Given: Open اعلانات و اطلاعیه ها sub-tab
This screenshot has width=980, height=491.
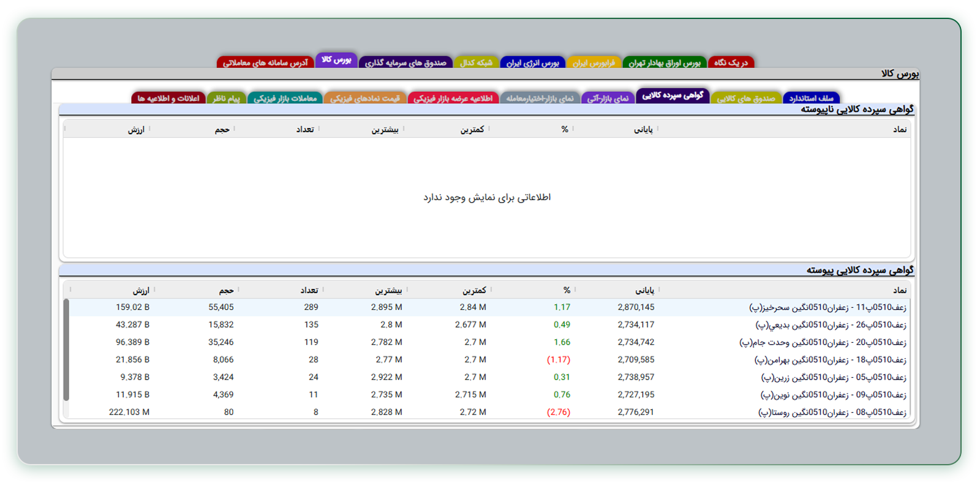Looking at the screenshot, I should click(168, 98).
